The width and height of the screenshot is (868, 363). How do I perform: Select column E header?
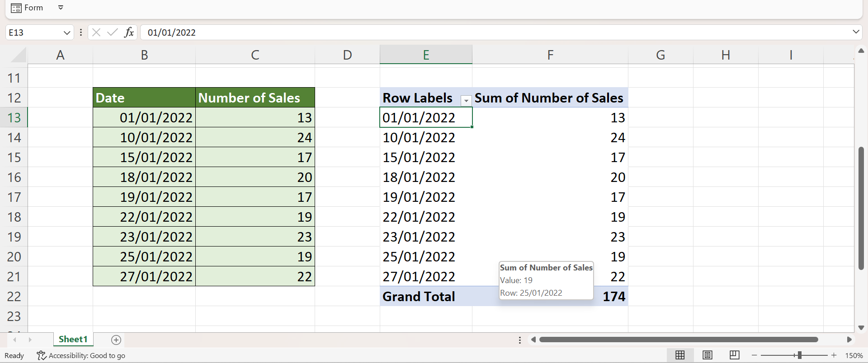click(x=426, y=55)
